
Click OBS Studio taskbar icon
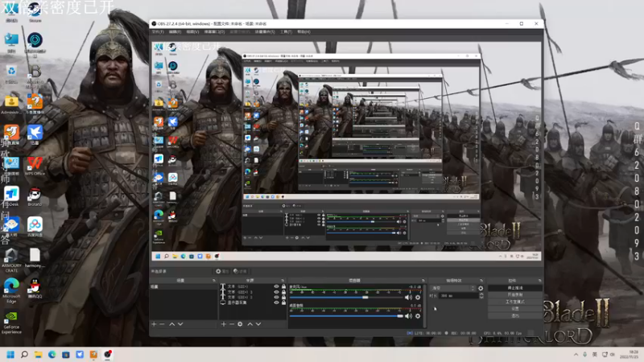[108, 354]
